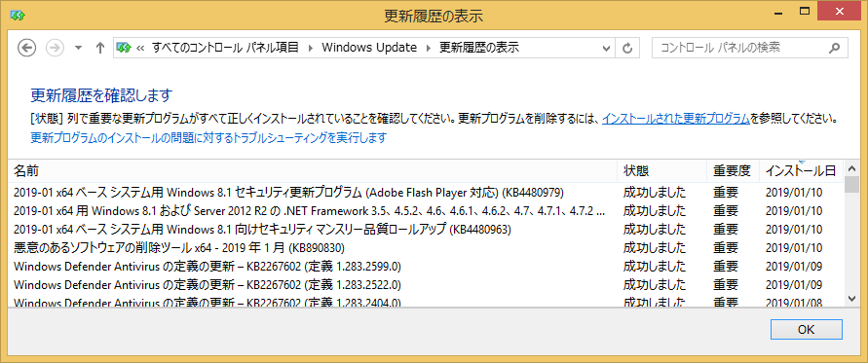Click 更新履歴を確認します heading
Image resolution: width=868 pixels, height=363 pixels.
point(101,95)
